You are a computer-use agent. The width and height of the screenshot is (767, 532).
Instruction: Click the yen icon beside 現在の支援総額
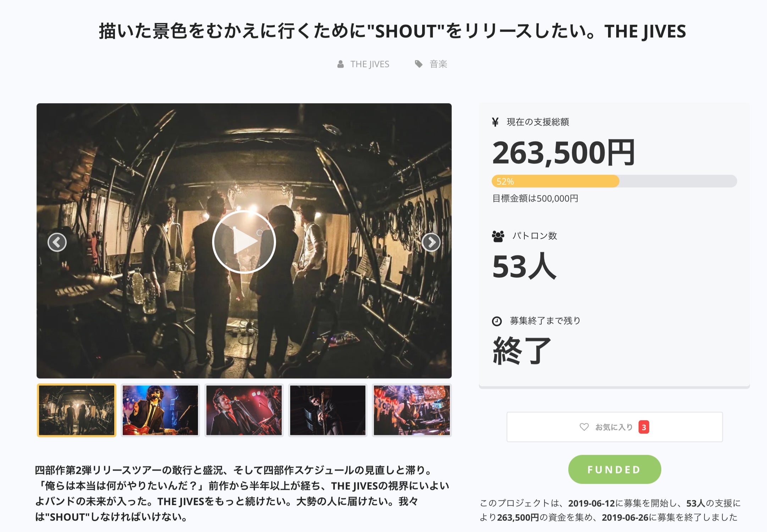coord(495,122)
